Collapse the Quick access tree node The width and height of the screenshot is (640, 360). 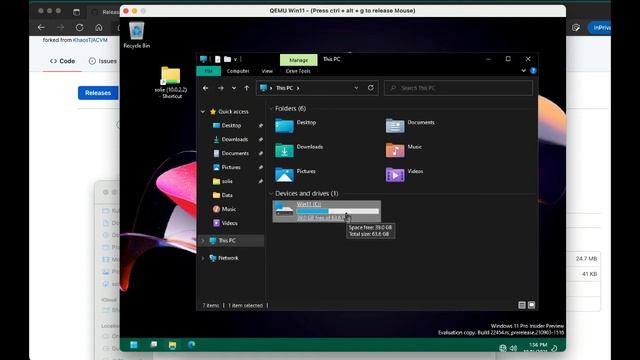(203, 111)
